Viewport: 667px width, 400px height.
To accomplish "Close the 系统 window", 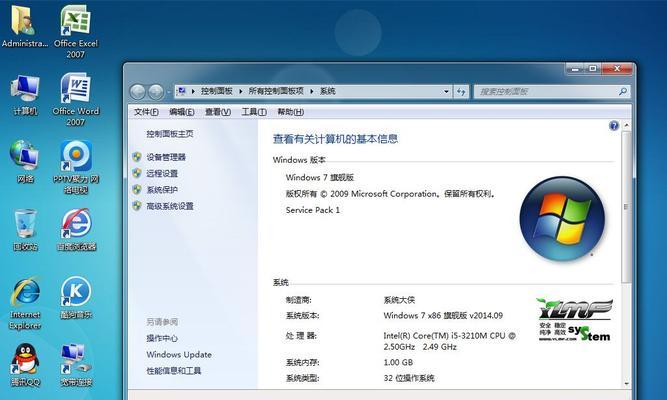I will point(617,69).
